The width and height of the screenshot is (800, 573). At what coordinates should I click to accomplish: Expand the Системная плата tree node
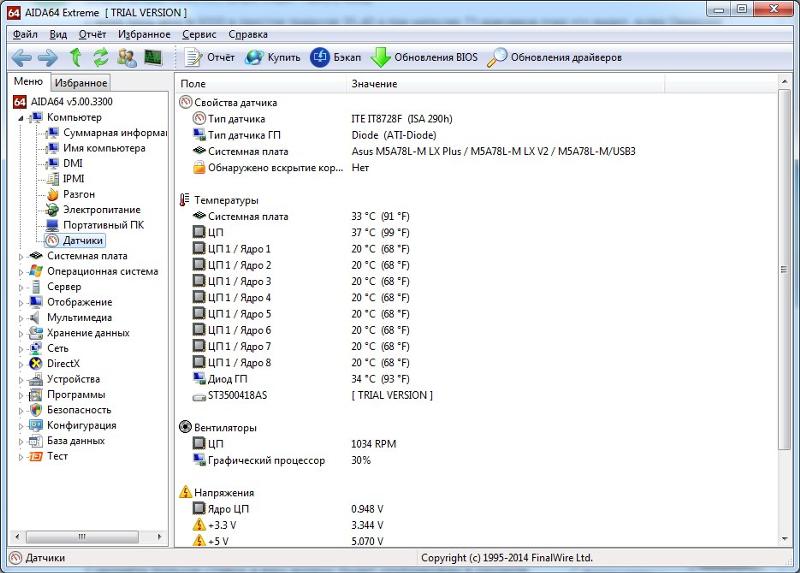(x=21, y=257)
